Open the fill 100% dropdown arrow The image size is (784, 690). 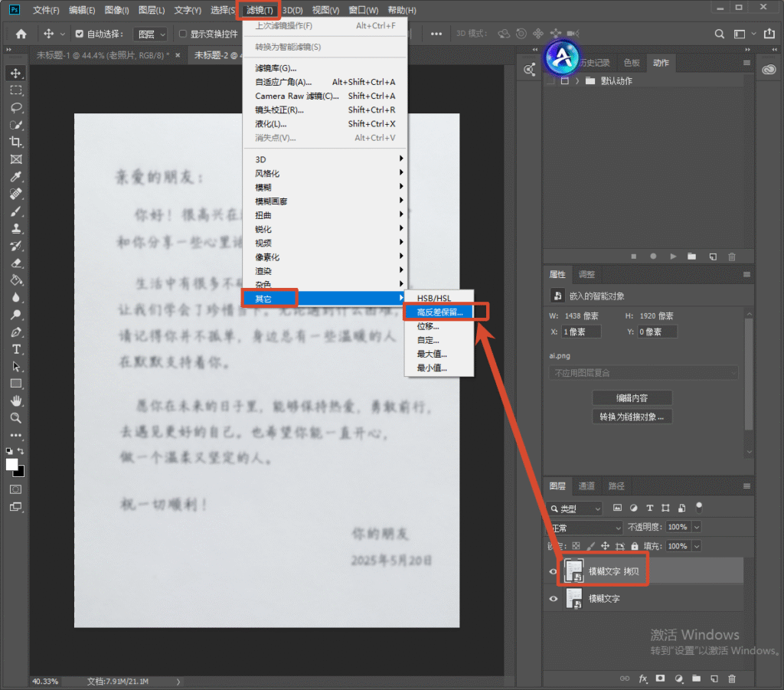697,546
